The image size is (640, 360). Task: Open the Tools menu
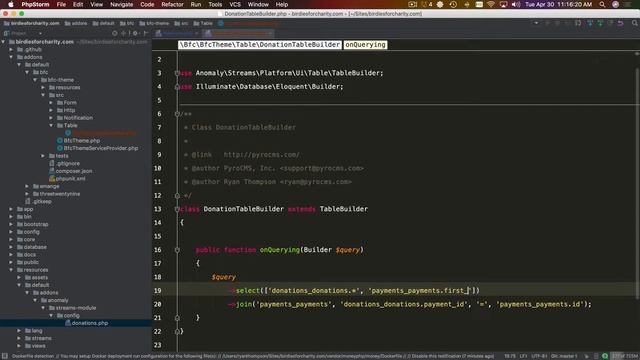pos(215,4)
